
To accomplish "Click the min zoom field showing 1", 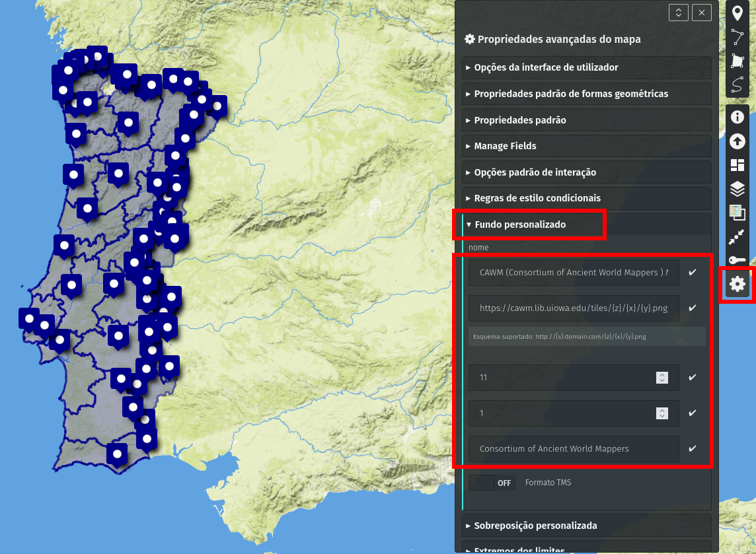I will coord(574,413).
